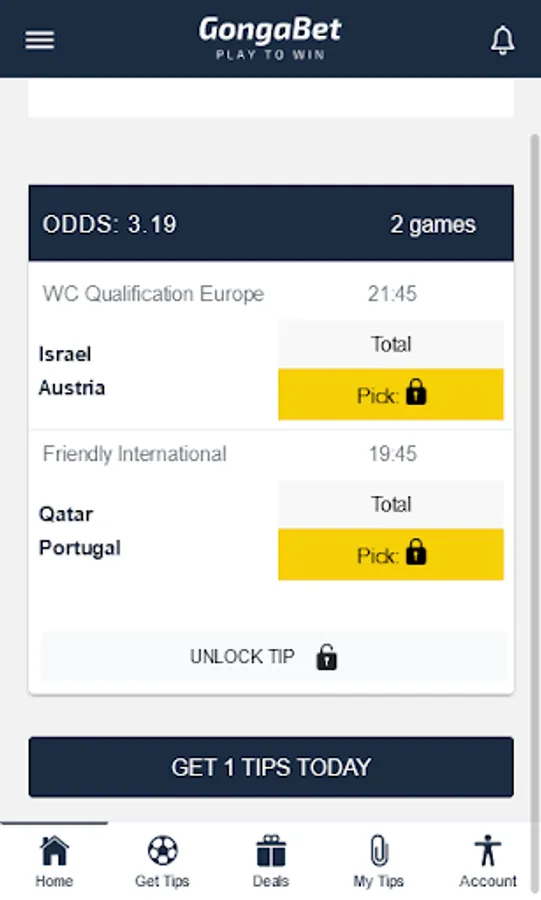The image size is (541, 900).
Task: Tap lock icon on Israel Austria pick
Action: [416, 393]
